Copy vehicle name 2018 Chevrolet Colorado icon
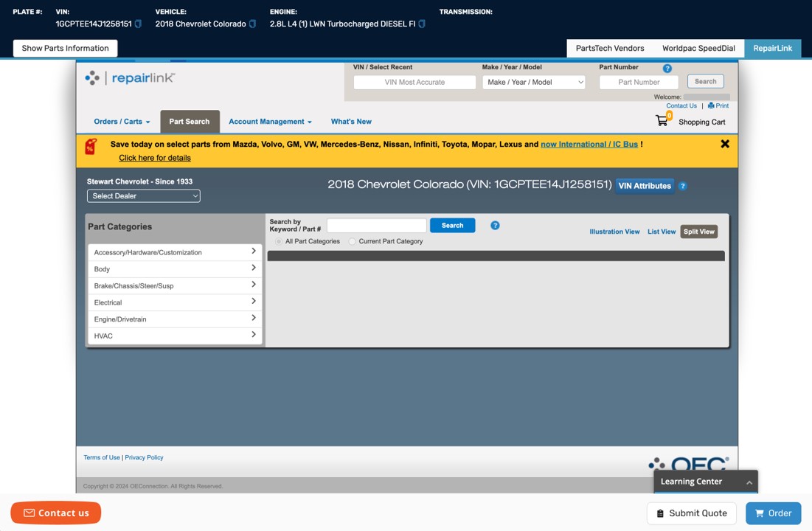Viewport: 812px width, 531px height. (x=253, y=24)
